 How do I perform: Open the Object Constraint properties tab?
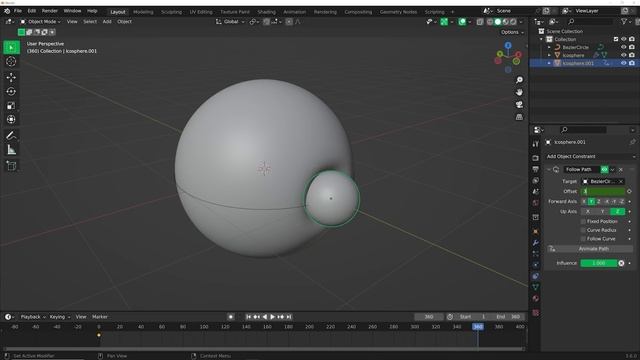click(536, 276)
